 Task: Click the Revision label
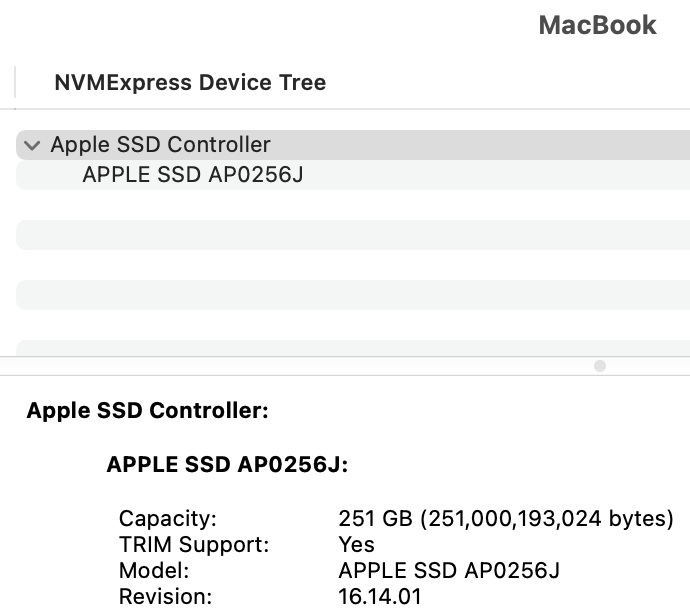coord(165,597)
